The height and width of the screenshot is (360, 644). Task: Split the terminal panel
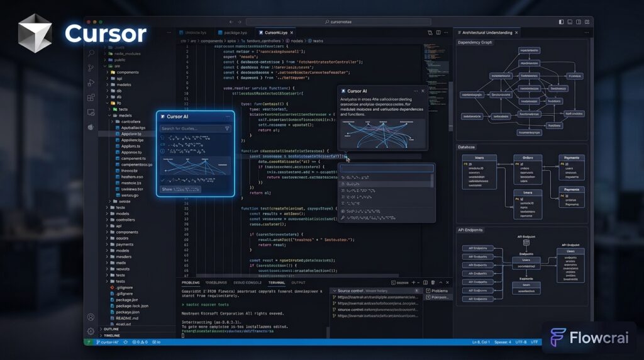[426, 283]
